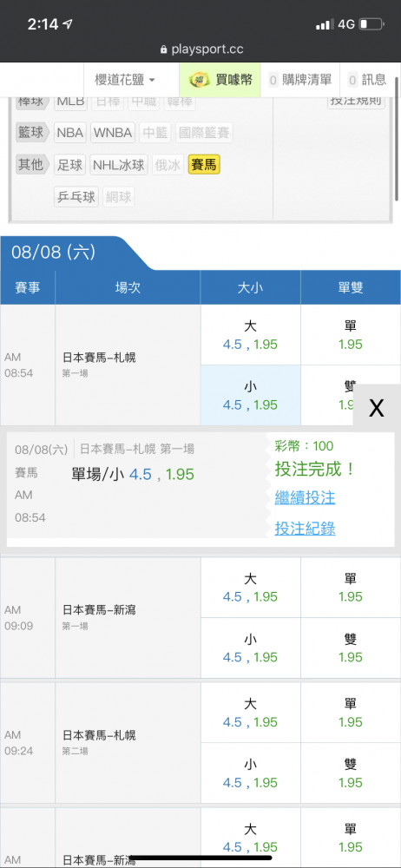Select the NBA league filter

point(69,133)
